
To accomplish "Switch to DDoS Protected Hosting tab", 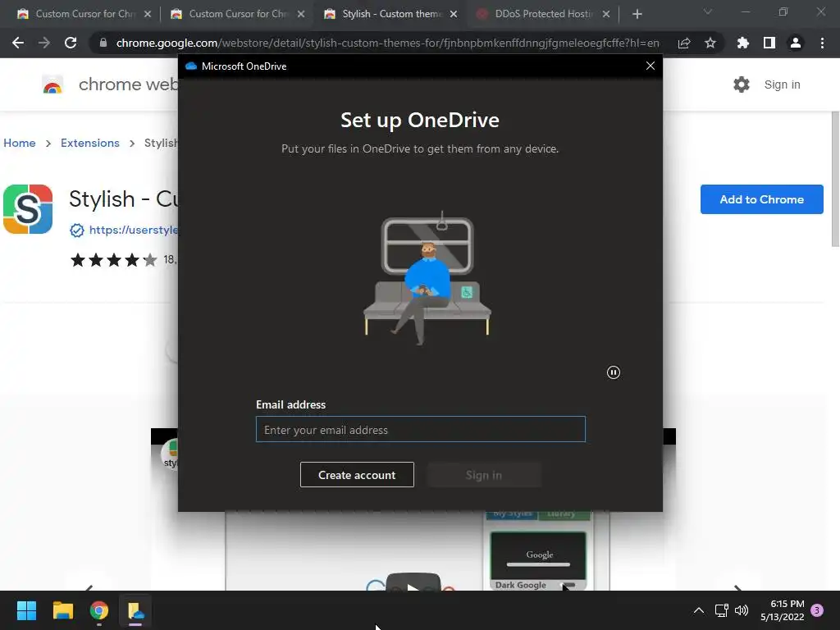I will (x=543, y=14).
